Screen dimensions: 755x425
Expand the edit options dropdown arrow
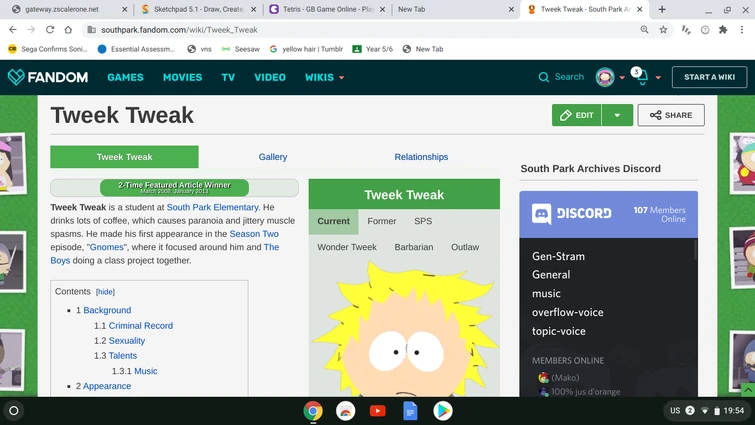(x=617, y=115)
